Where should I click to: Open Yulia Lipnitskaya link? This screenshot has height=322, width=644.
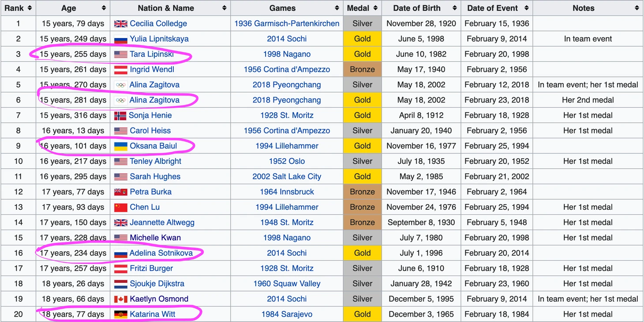[x=159, y=39]
